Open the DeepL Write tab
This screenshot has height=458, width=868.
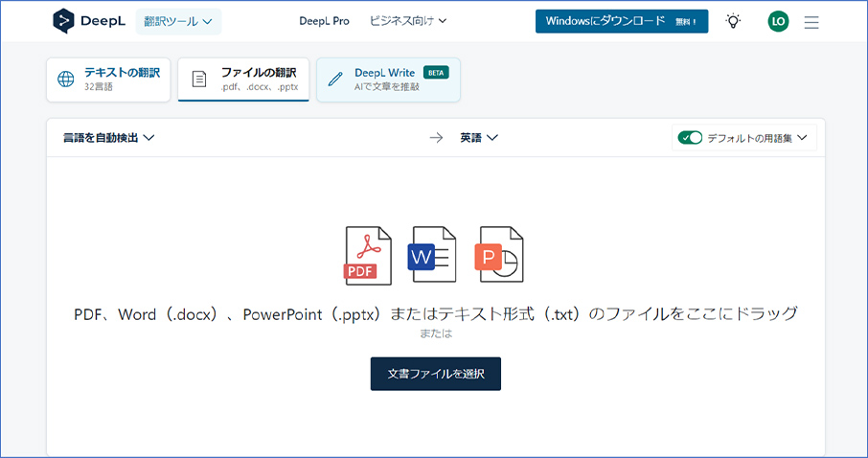[388, 80]
